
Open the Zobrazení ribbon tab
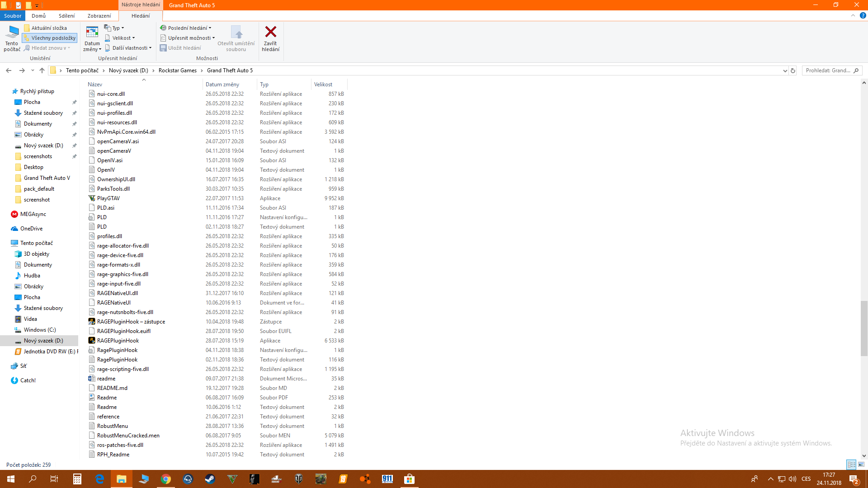pyautogui.click(x=99, y=16)
